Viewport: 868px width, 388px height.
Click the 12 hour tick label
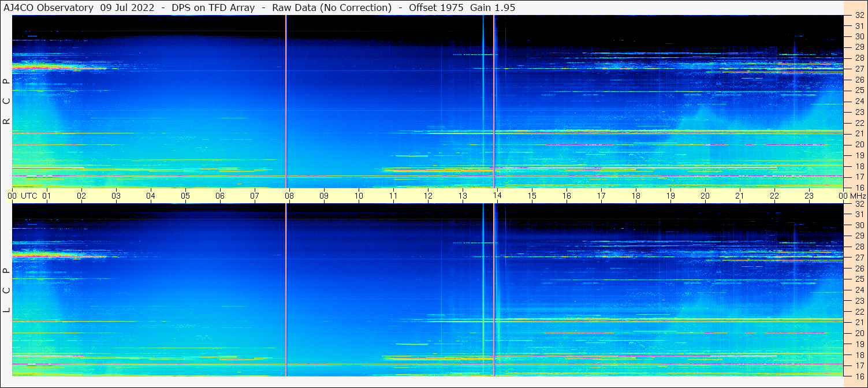pyautogui.click(x=428, y=196)
